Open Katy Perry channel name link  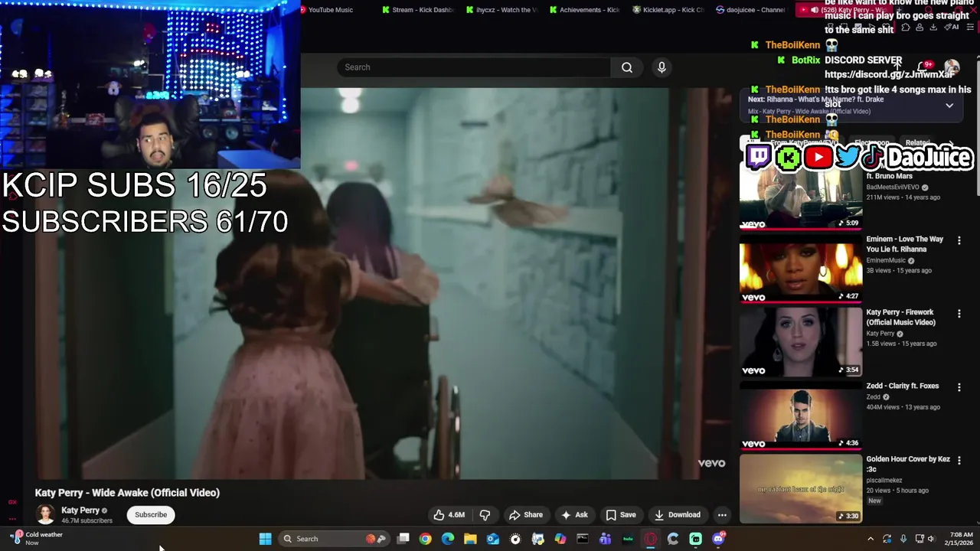(80, 510)
